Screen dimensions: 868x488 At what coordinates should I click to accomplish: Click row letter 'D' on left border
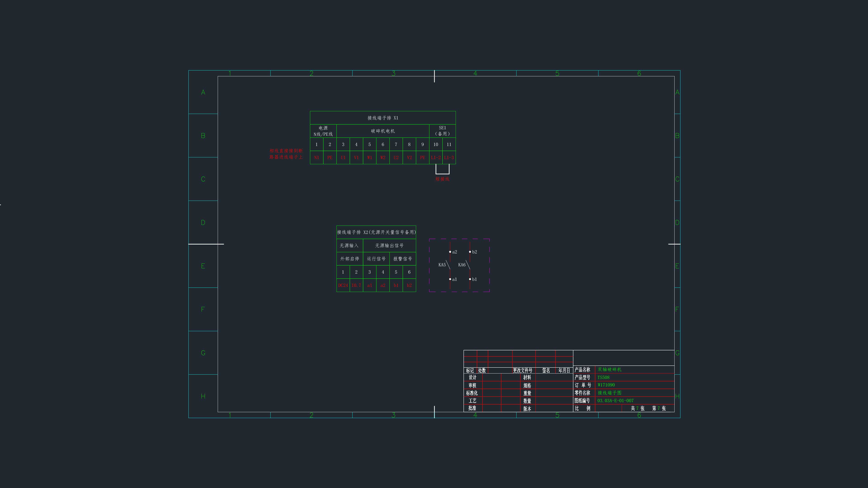point(203,223)
